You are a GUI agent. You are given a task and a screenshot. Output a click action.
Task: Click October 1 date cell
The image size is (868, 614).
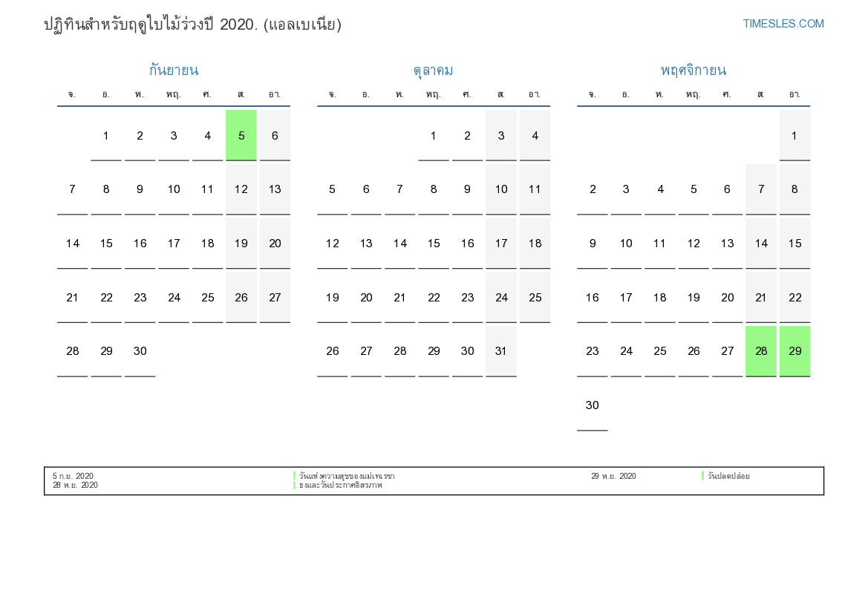pos(433,135)
